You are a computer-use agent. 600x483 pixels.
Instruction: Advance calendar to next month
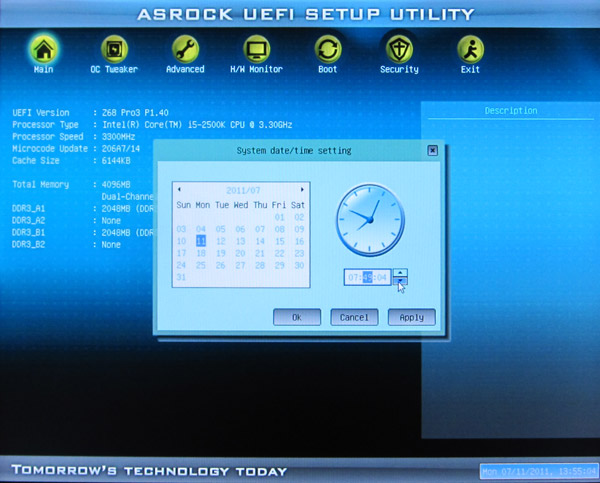(303, 189)
